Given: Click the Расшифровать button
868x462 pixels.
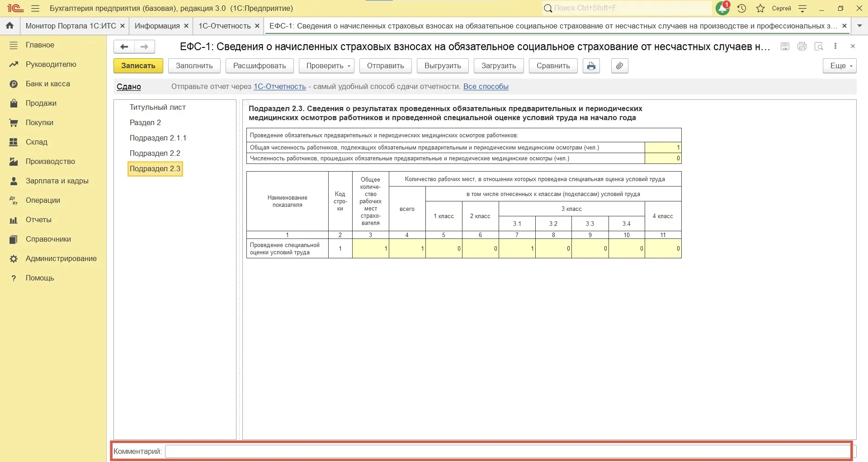Looking at the screenshot, I should point(259,66).
